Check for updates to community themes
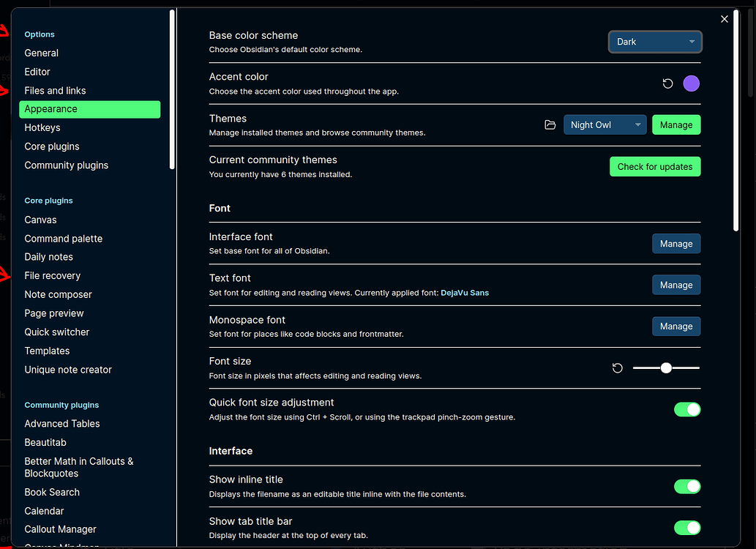Viewport: 756px width, 549px height. (x=655, y=166)
